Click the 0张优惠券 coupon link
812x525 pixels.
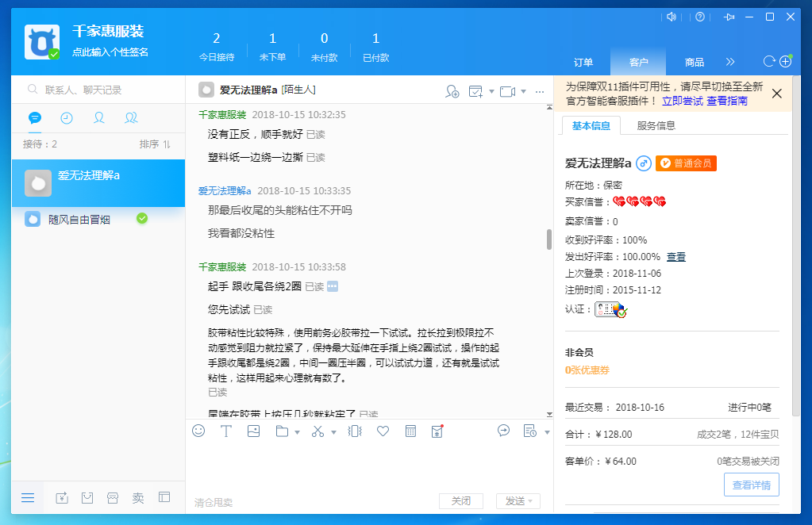tap(587, 370)
